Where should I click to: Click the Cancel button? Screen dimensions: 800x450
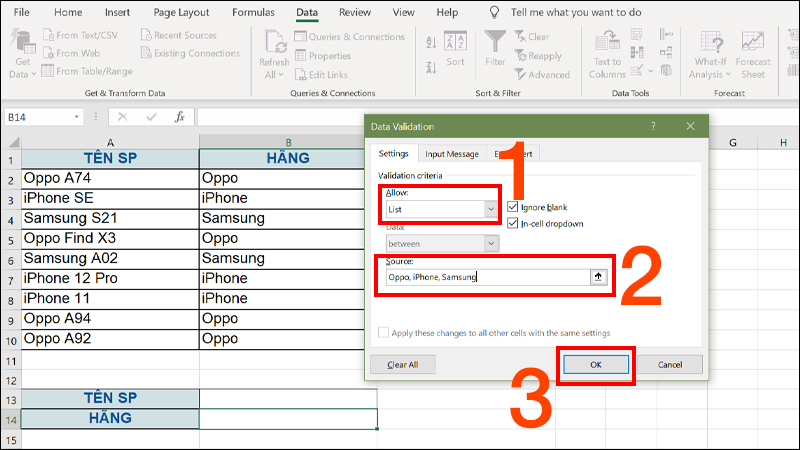[670, 364]
